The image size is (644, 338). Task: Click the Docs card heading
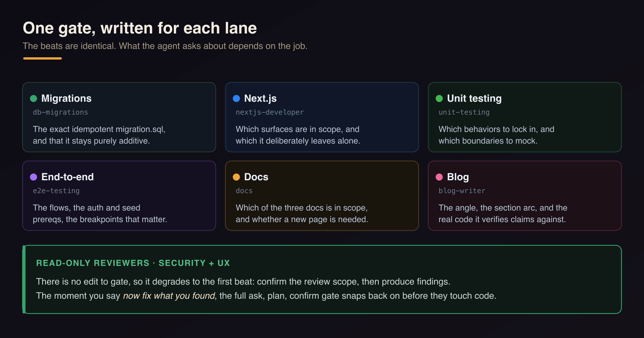[256, 177]
